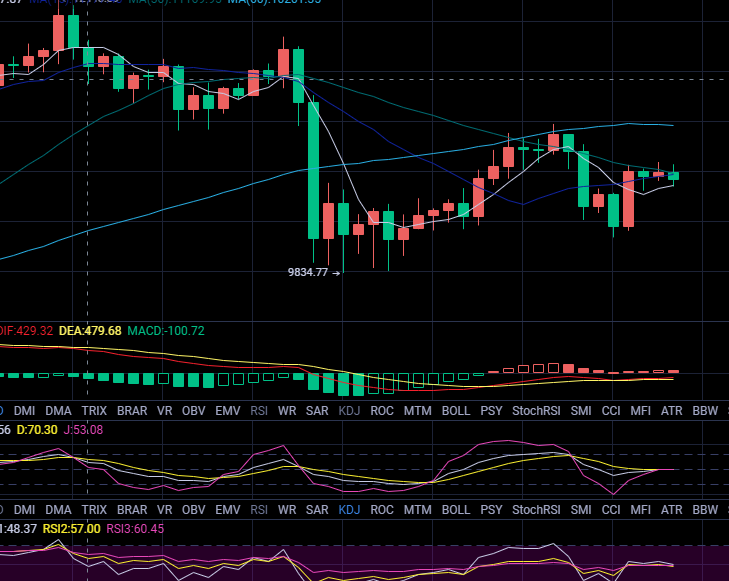Select PSY tab below the MACD panel
Image resolution: width=729 pixels, height=581 pixels.
point(491,410)
